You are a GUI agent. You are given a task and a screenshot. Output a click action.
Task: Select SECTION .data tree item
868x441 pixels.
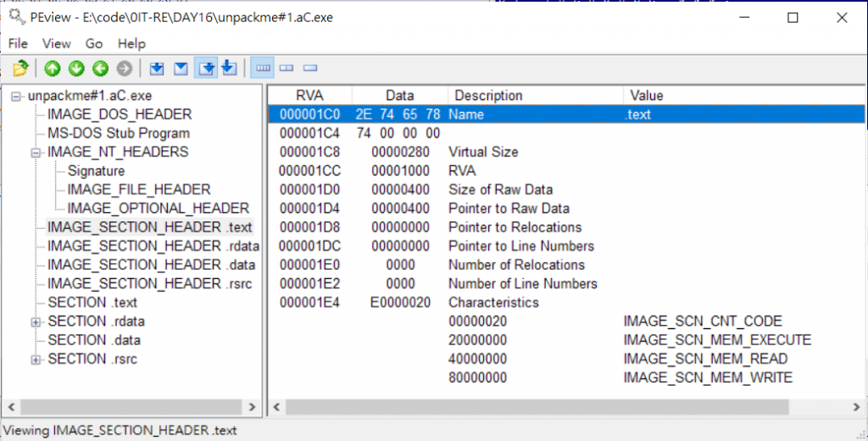click(94, 340)
